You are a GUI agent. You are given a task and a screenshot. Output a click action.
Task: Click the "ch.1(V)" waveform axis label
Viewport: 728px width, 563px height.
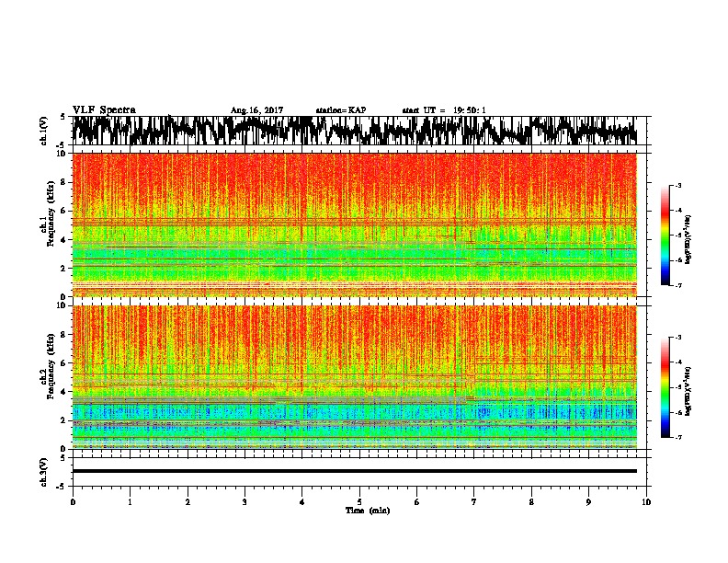[44, 130]
